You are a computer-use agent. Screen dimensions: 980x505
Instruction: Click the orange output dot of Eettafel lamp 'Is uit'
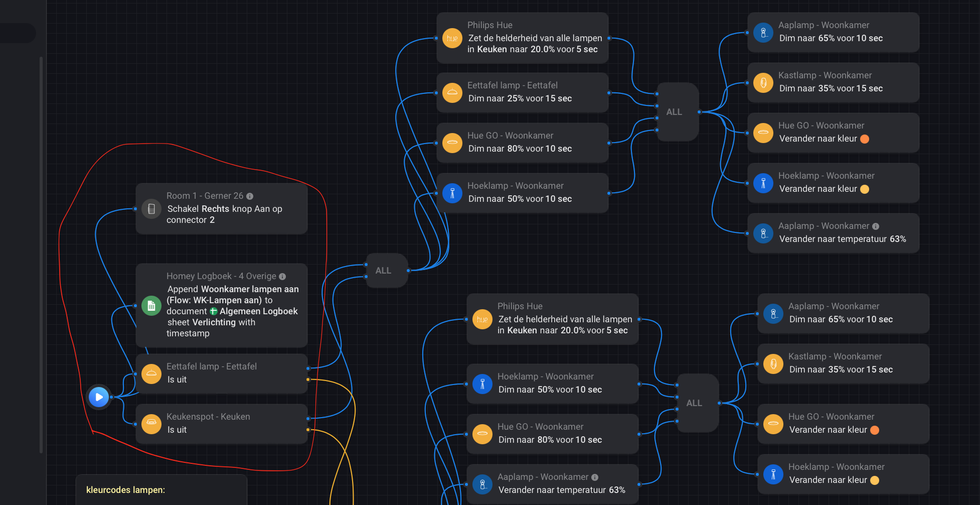(x=308, y=380)
